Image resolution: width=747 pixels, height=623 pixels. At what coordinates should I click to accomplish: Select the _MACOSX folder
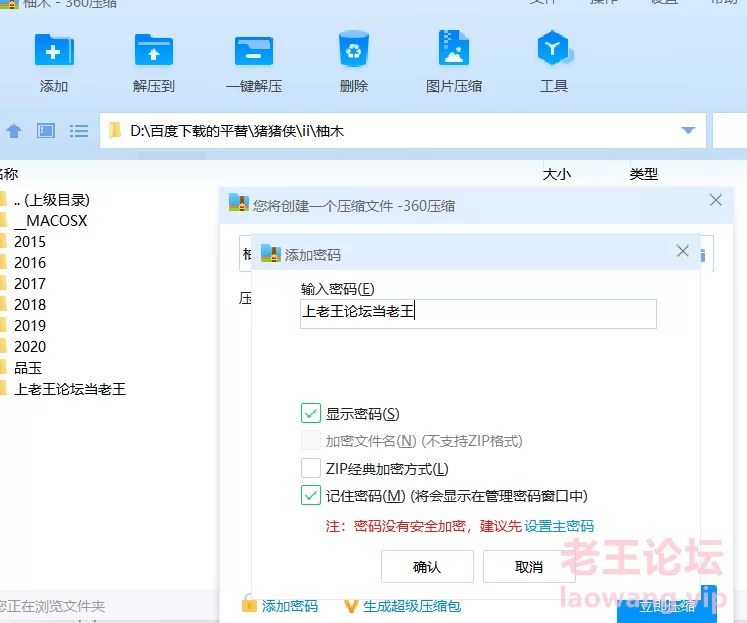pos(50,221)
